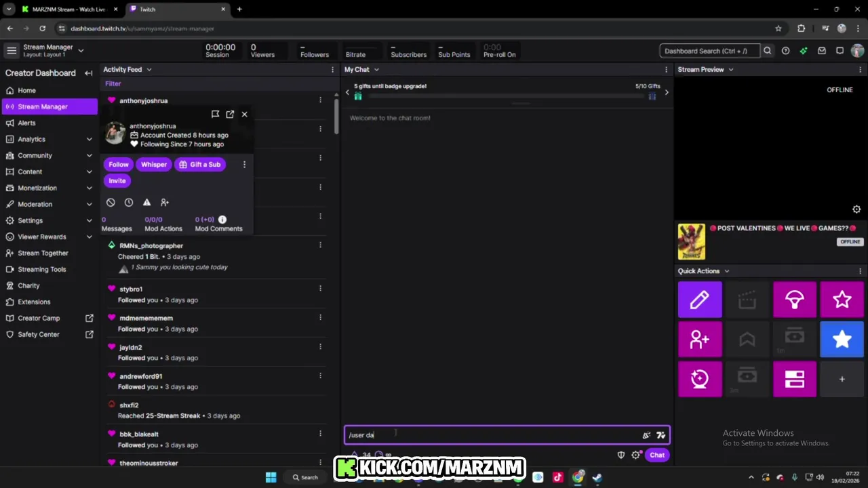Screen dimensions: 868x488
Task: Click the shield mode icon below chat
Action: point(620,455)
